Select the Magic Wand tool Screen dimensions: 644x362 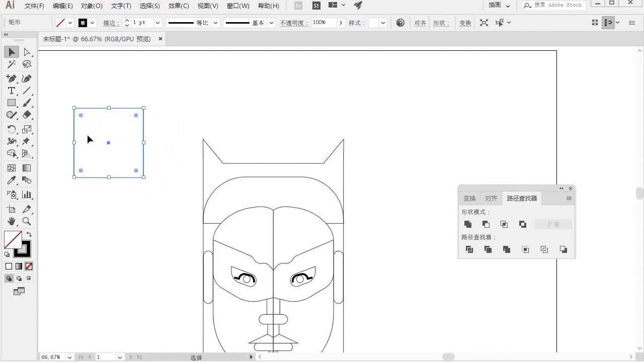point(12,64)
